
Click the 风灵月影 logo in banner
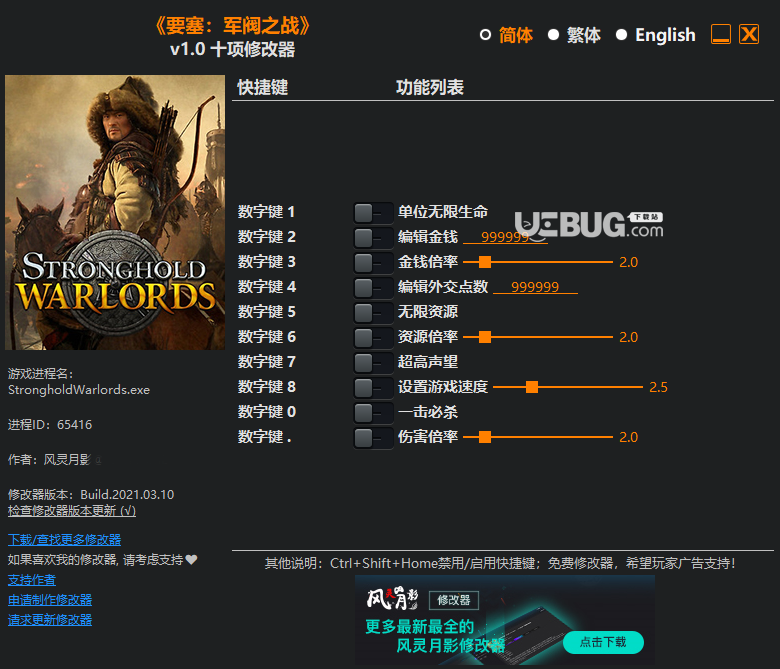click(392, 598)
